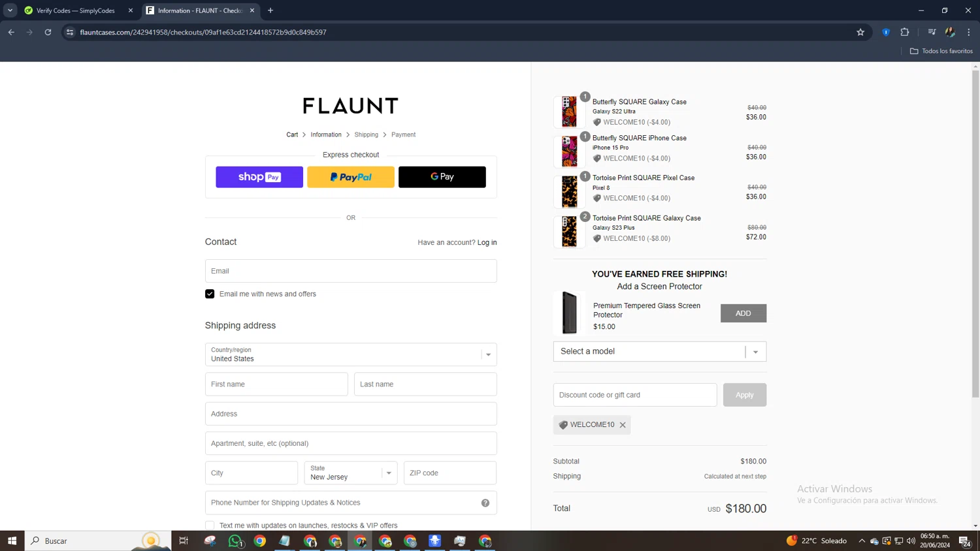
Task: Open the Select a model dropdown
Action: tap(660, 351)
